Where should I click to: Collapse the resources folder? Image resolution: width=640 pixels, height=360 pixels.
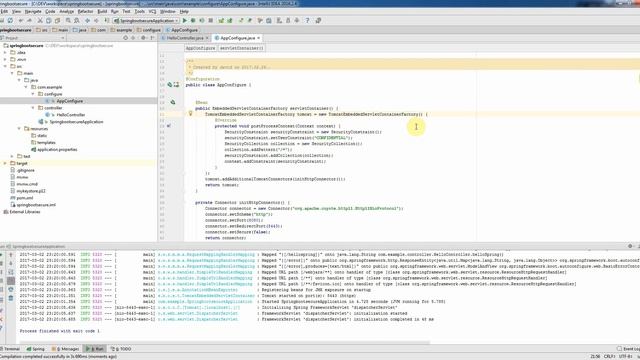19,129
